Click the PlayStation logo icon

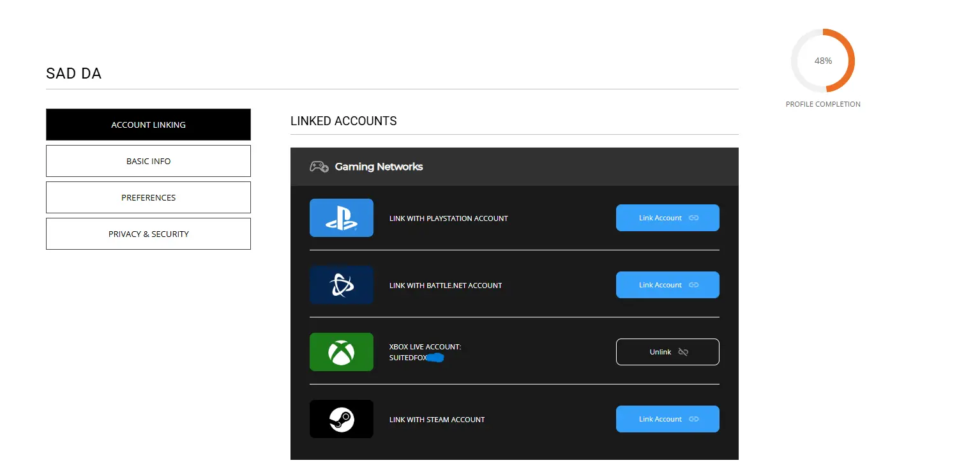pos(341,218)
